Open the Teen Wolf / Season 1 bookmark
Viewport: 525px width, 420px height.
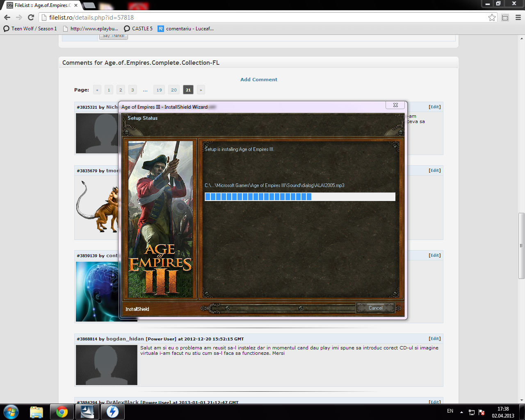(30, 29)
